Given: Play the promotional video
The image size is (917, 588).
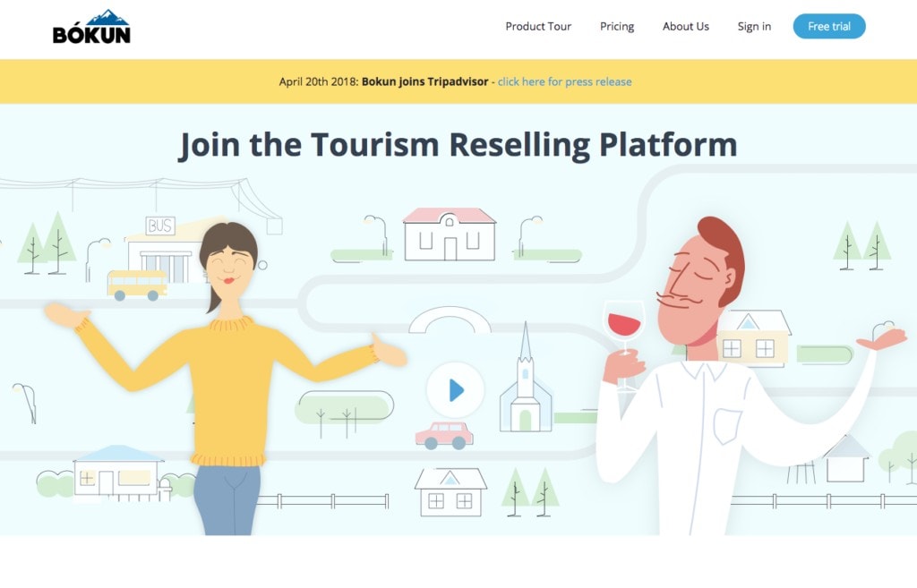Looking at the screenshot, I should click(455, 389).
